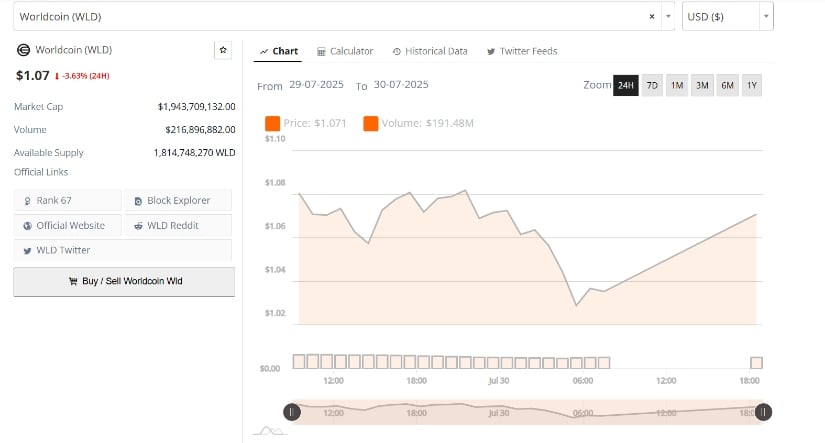Select the 7D zoom range
Viewport: 825px width, 443px height.
[652, 85]
